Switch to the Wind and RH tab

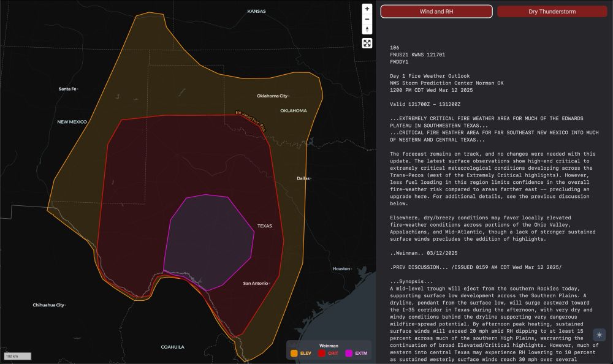click(x=436, y=12)
